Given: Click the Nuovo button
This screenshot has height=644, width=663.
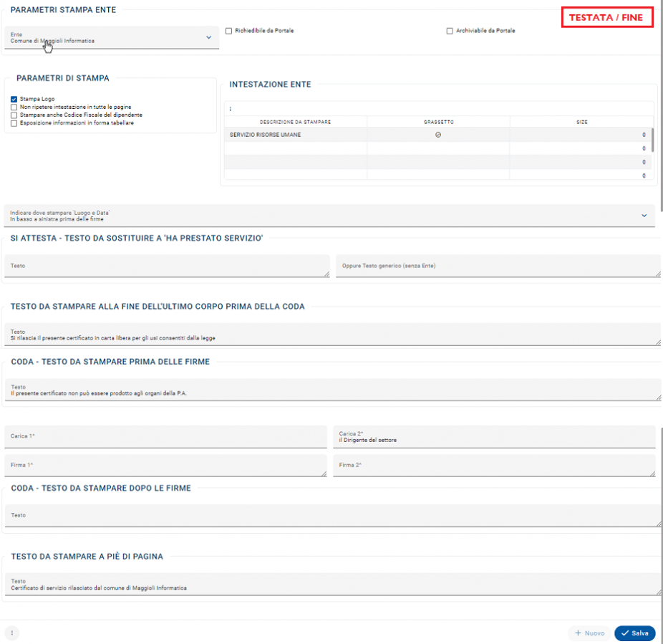Looking at the screenshot, I should click(589, 633).
